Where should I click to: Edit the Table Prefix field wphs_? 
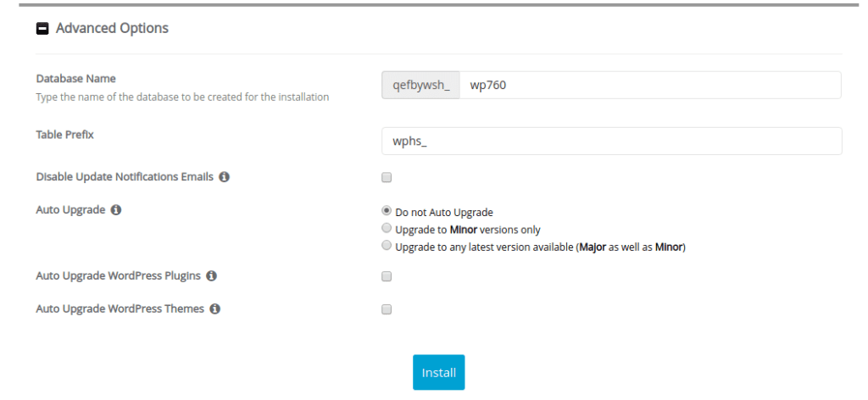coord(612,141)
